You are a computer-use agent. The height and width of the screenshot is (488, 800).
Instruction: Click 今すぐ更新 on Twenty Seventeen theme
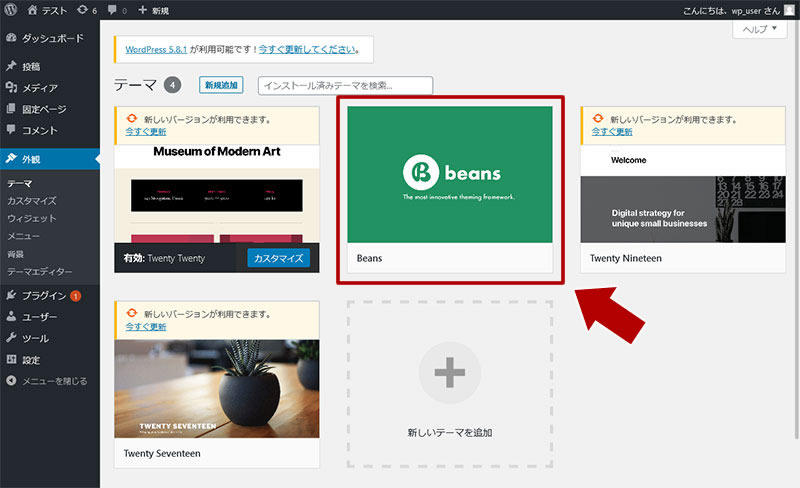[x=146, y=327]
